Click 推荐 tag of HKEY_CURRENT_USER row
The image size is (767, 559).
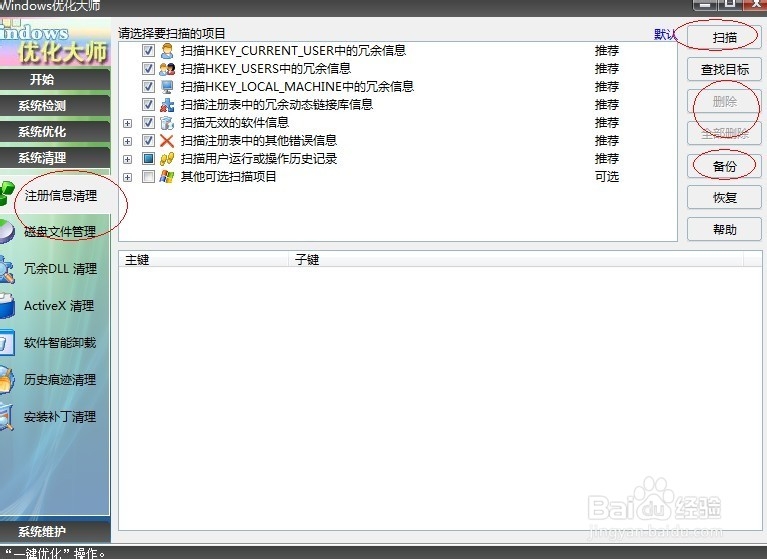pyautogui.click(x=607, y=50)
